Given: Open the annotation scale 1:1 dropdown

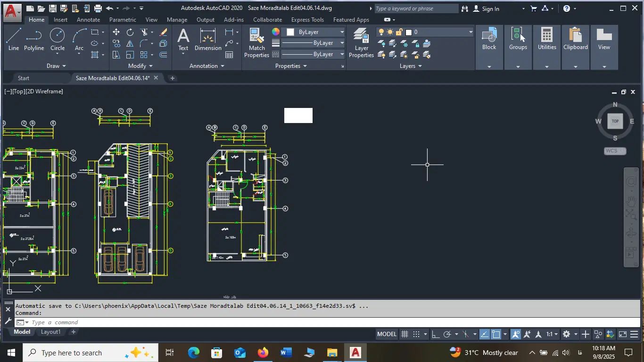Looking at the screenshot, I should (552, 334).
